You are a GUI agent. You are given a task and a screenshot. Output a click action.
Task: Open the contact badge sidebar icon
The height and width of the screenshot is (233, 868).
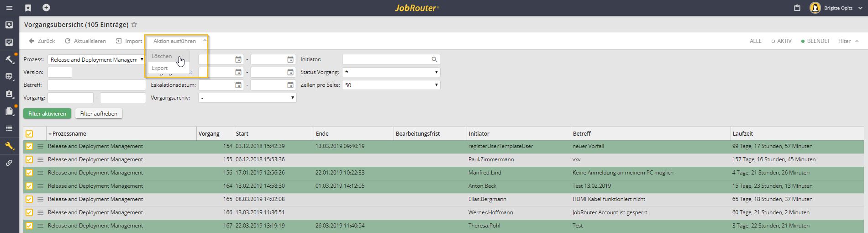pos(9,94)
